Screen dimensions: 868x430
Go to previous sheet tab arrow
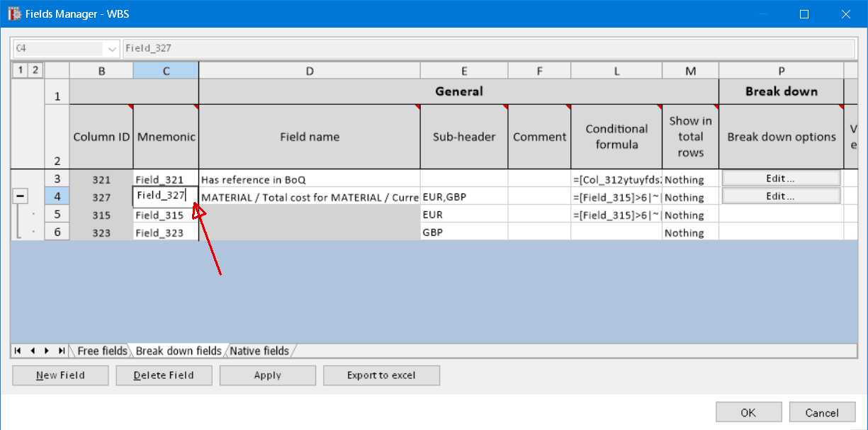[x=32, y=351]
